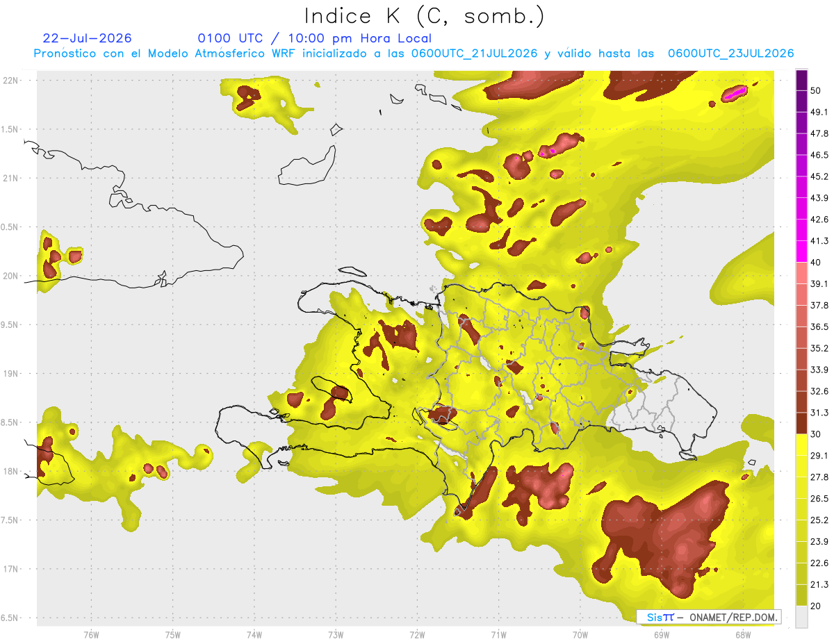Click the colorbar value '41.3'
Image resolution: width=834 pixels, height=644 pixels.
pos(819,242)
